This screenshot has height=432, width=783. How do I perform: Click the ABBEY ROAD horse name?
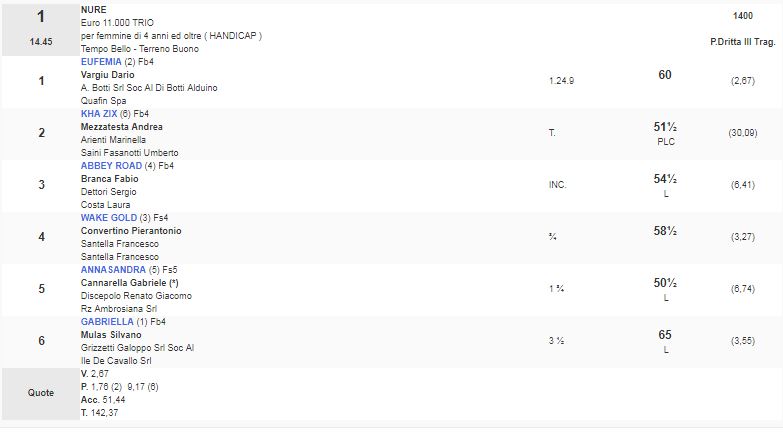click(110, 166)
